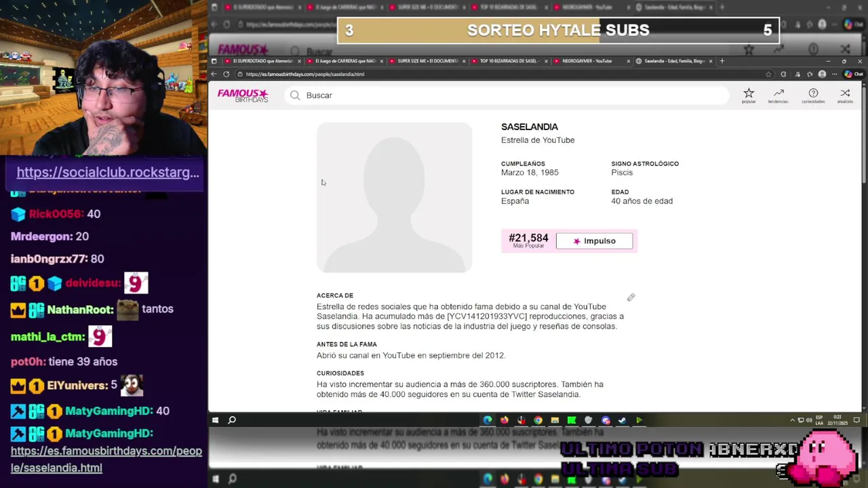The image size is (868, 488).
Task: Click the Piscis zodiac sign link
Action: coord(622,172)
